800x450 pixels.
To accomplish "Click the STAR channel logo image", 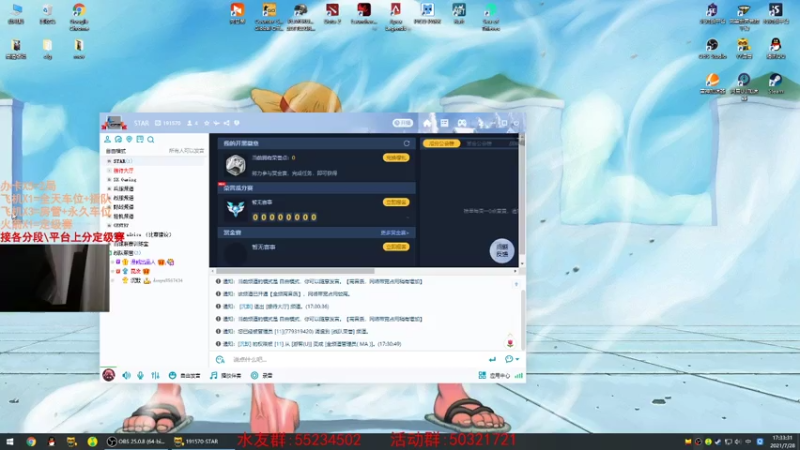I will 114,123.
